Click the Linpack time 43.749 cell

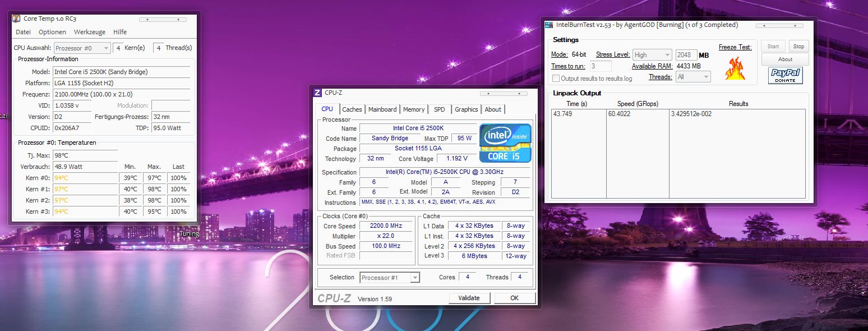(579, 114)
